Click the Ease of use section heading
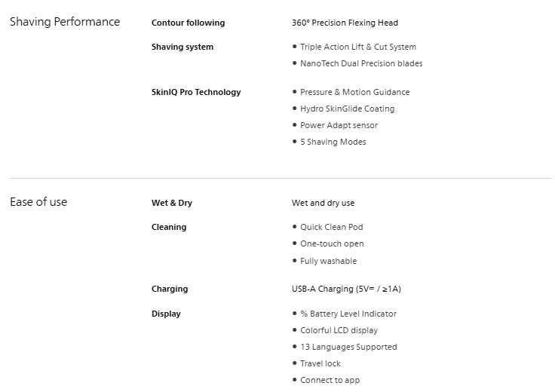 click(x=38, y=201)
